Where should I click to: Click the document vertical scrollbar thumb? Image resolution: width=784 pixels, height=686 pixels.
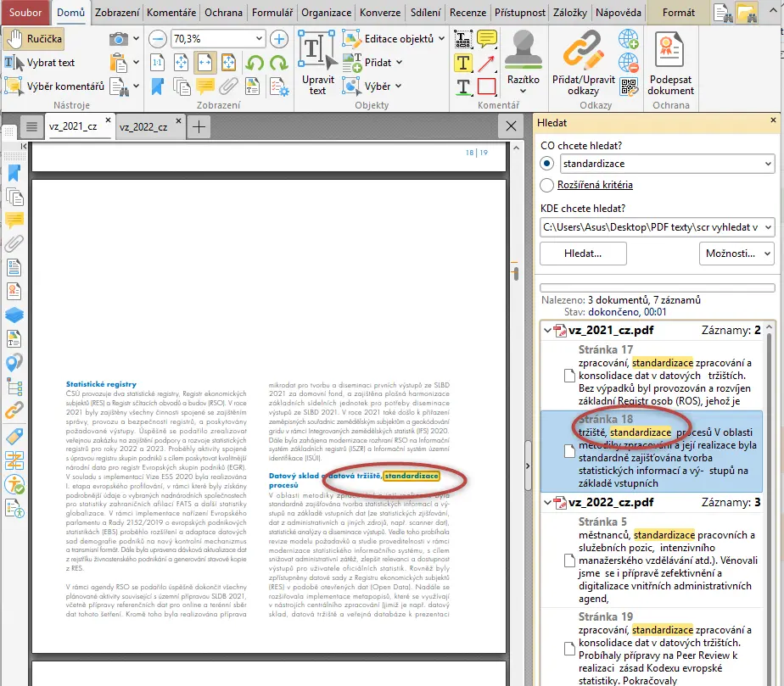click(x=516, y=273)
